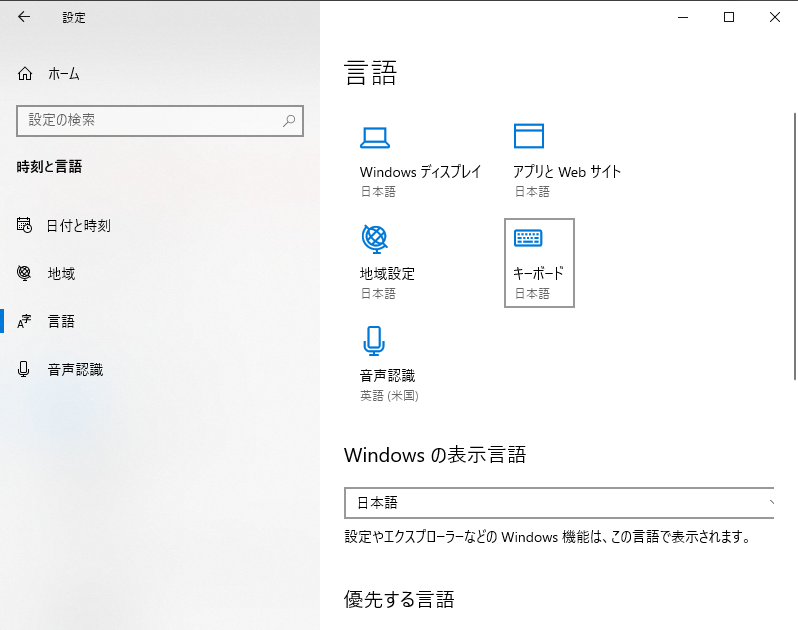
Task: Click the 地域 globe icon in sidebar
Action: 24,273
